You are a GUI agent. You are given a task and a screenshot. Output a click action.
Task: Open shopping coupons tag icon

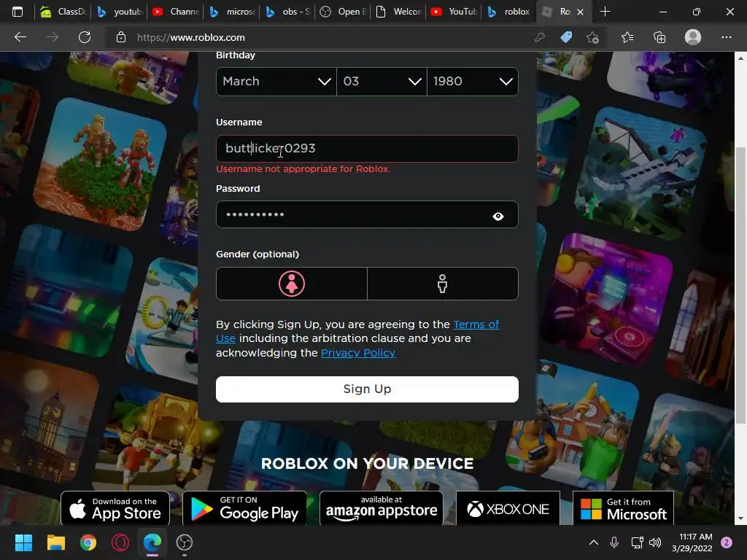(x=566, y=37)
